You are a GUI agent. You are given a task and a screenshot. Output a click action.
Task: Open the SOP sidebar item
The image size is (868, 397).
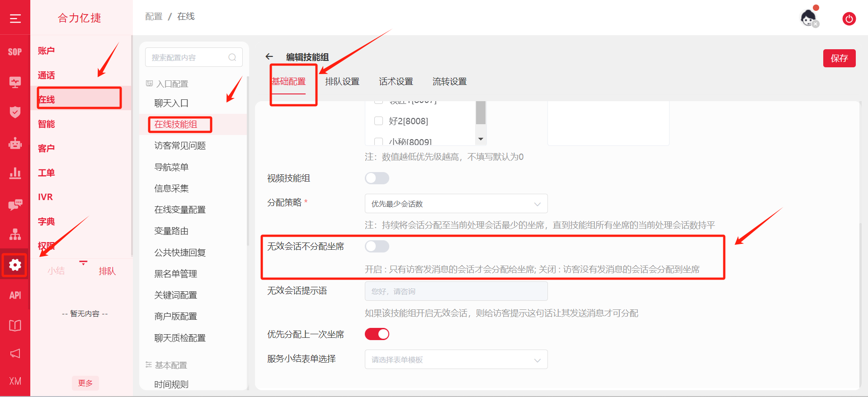pyautogui.click(x=15, y=52)
